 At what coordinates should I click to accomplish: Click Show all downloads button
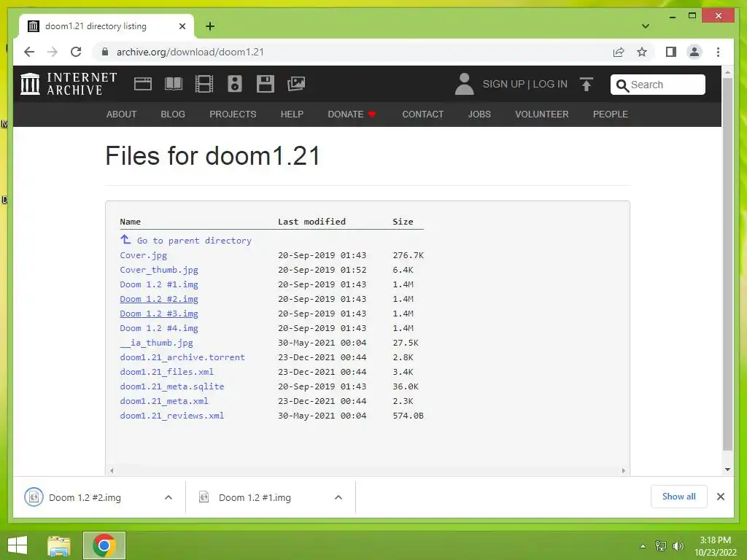click(678, 497)
